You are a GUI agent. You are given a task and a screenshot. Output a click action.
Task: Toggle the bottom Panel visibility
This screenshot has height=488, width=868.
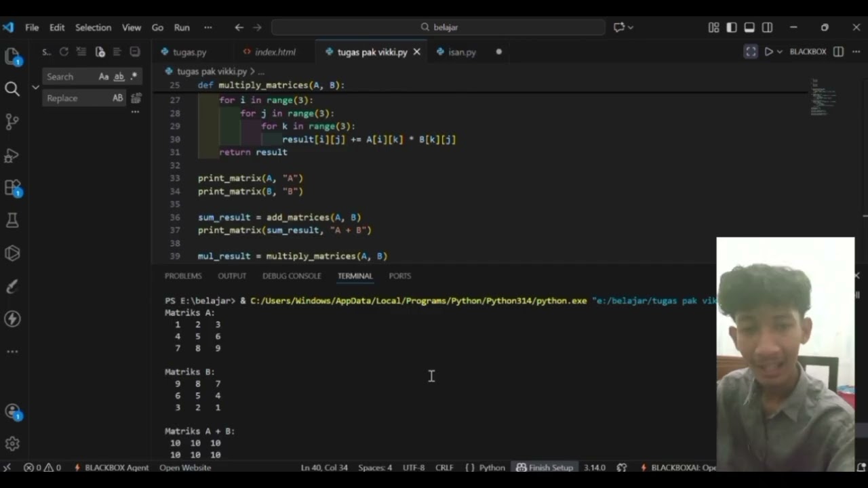pyautogui.click(x=749, y=27)
